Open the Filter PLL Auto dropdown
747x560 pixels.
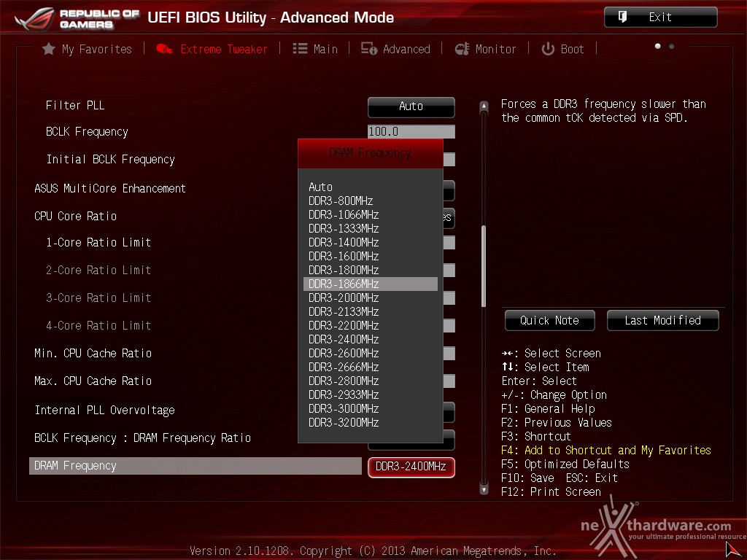pyautogui.click(x=411, y=106)
